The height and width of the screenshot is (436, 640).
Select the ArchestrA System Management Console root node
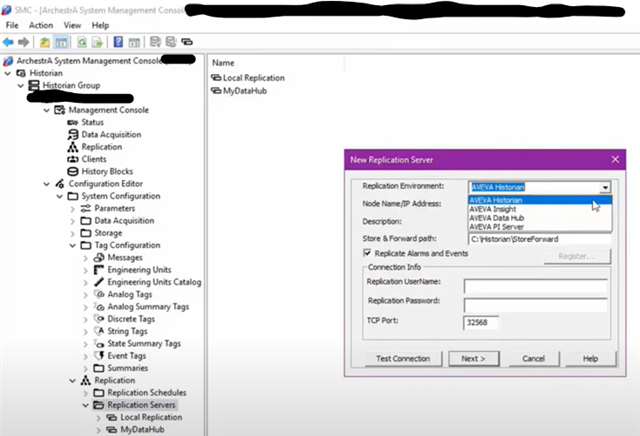coord(89,61)
